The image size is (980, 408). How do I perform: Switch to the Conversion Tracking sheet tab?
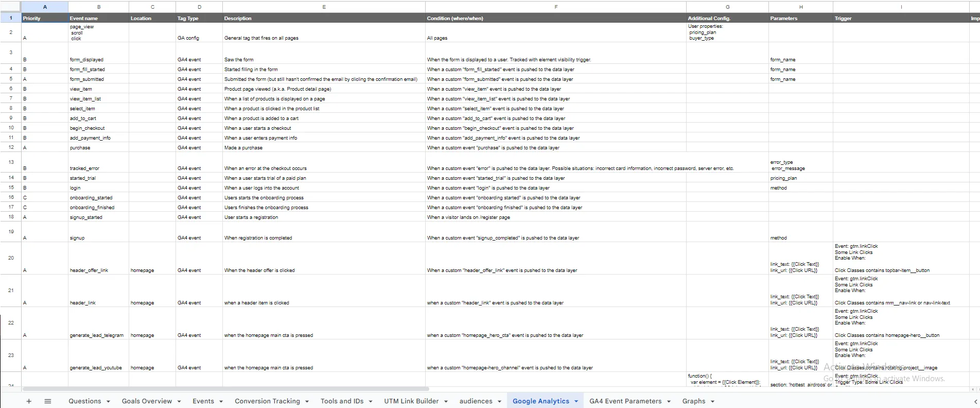(x=267, y=401)
